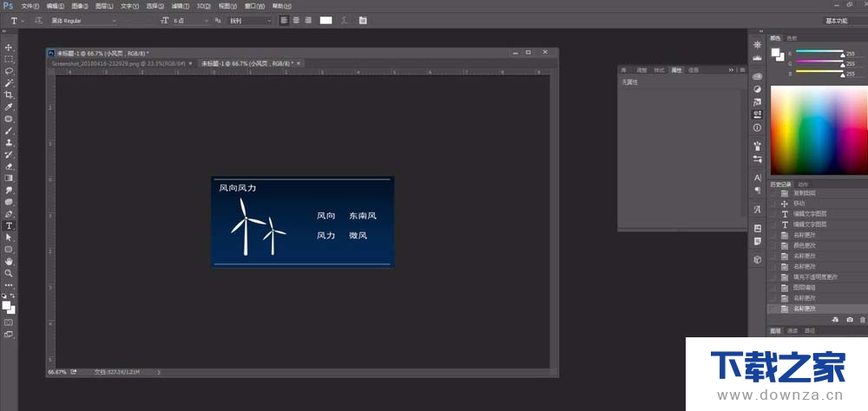Image resolution: width=868 pixels, height=411 pixels.
Task: Switch to the 调整 tab in properties group
Action: pos(641,70)
